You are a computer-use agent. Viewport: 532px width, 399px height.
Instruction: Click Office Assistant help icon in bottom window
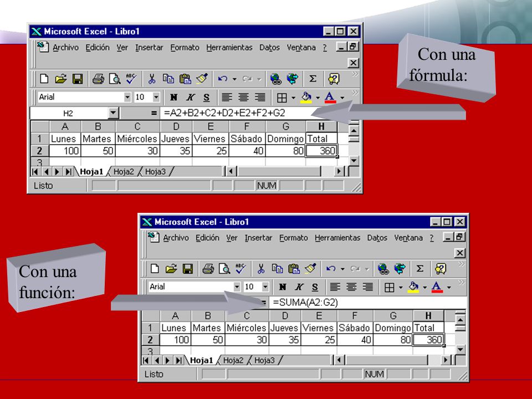pos(441,269)
